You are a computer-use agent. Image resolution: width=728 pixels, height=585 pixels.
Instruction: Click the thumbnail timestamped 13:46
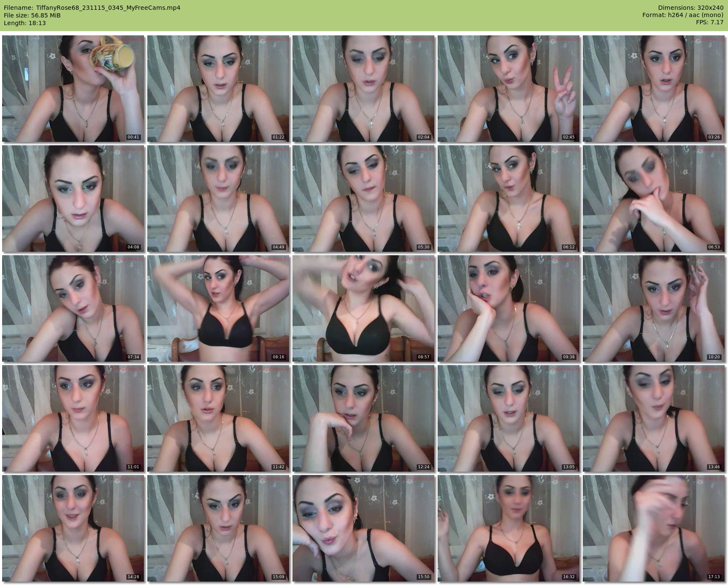click(x=654, y=418)
